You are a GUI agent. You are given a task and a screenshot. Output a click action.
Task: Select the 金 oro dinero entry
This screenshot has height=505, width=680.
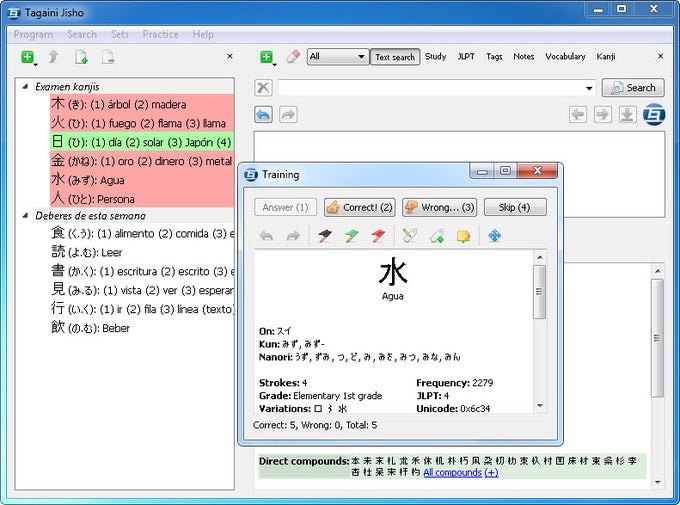pyautogui.click(x=142, y=161)
